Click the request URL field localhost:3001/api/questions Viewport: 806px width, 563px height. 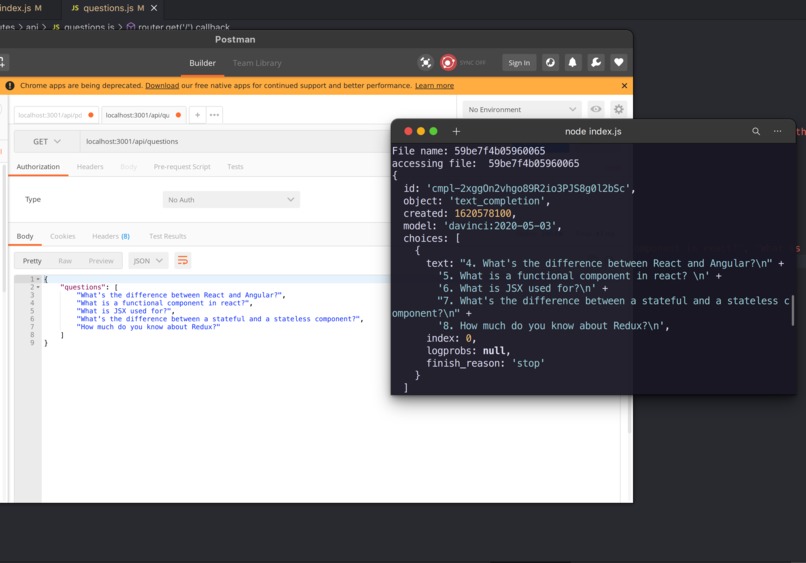pos(235,141)
